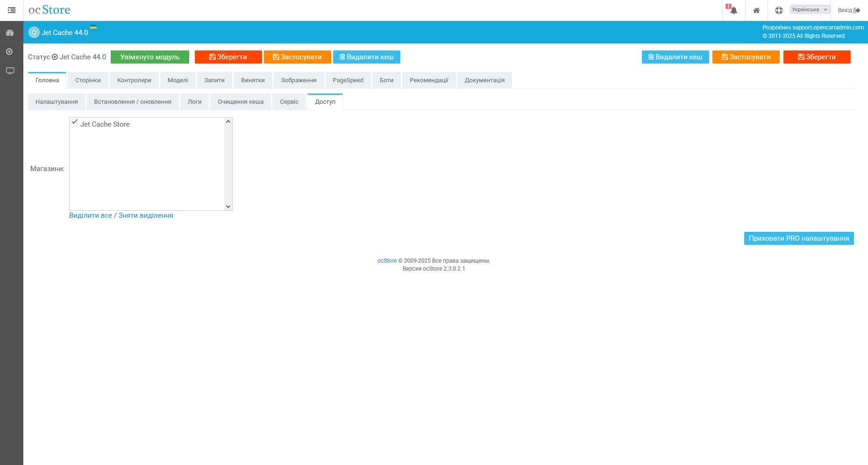Hide PRO settings with Приховати PRO налаштування
The height and width of the screenshot is (465, 868).
point(798,238)
